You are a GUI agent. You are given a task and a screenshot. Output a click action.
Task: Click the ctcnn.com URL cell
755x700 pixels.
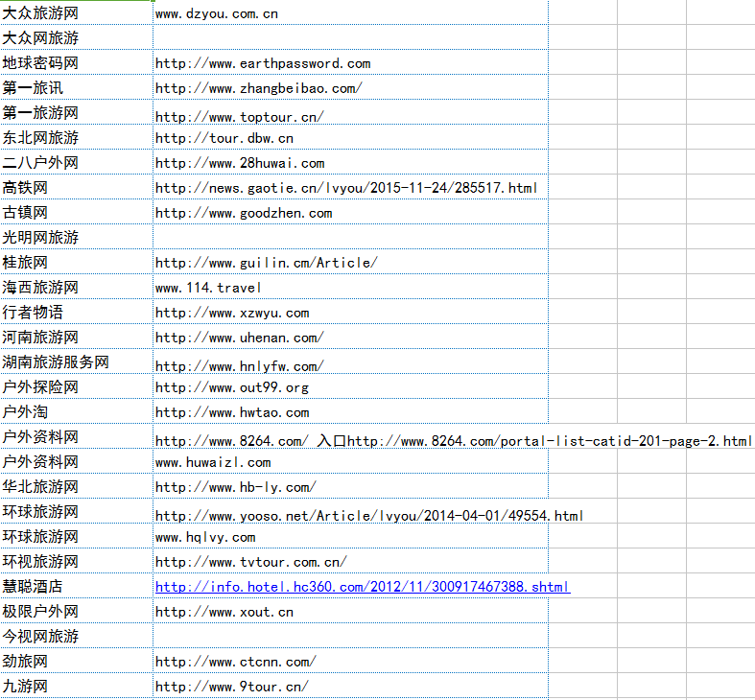(x=350, y=662)
